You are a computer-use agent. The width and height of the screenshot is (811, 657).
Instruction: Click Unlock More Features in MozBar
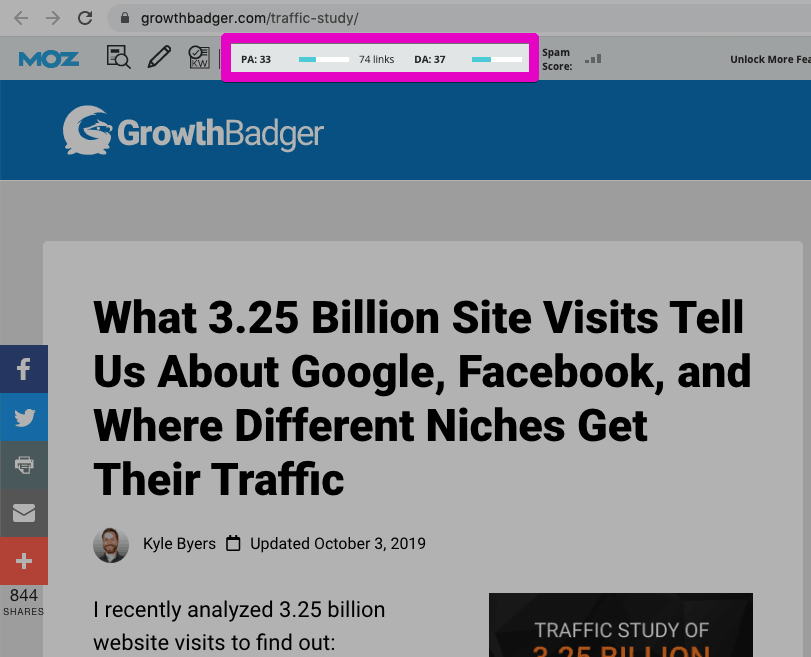[x=770, y=59]
